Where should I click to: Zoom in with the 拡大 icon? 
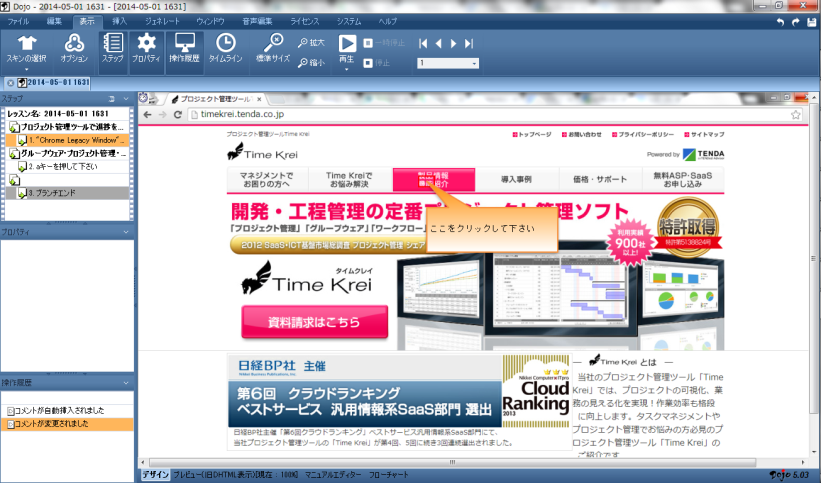(x=311, y=43)
